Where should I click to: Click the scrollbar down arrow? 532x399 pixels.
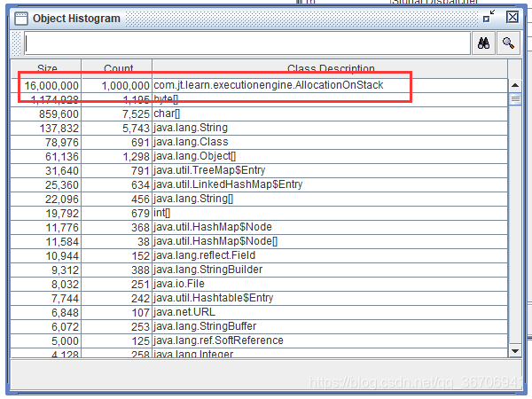(x=515, y=351)
